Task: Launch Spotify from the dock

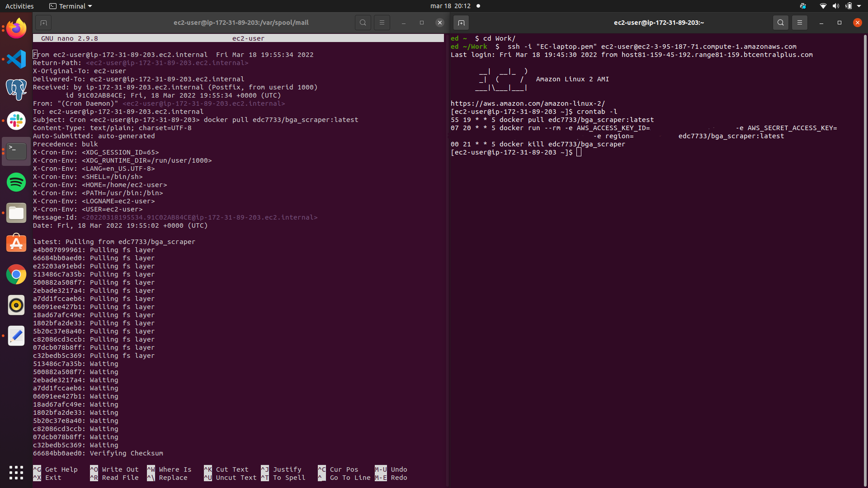Action: [x=16, y=182]
